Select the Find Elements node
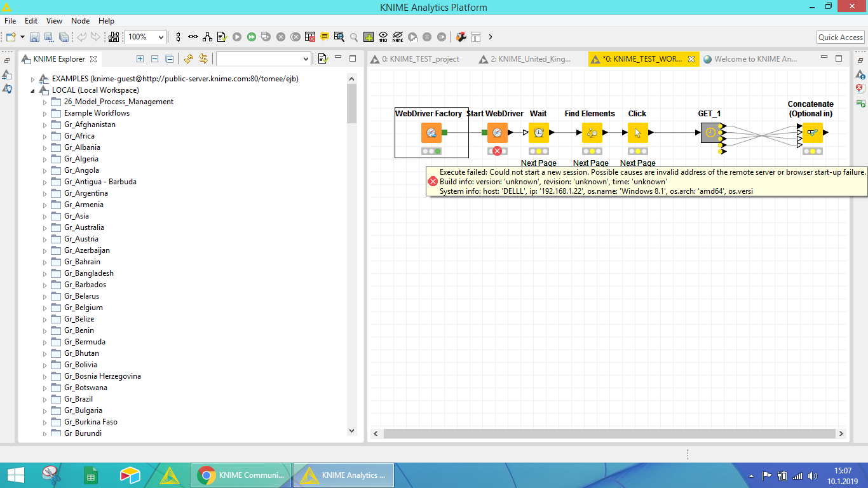Viewport: 868px width, 488px height. click(592, 133)
